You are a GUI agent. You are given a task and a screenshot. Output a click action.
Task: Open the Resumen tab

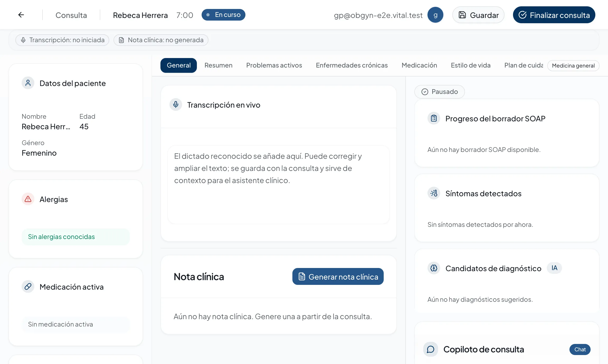(218, 65)
